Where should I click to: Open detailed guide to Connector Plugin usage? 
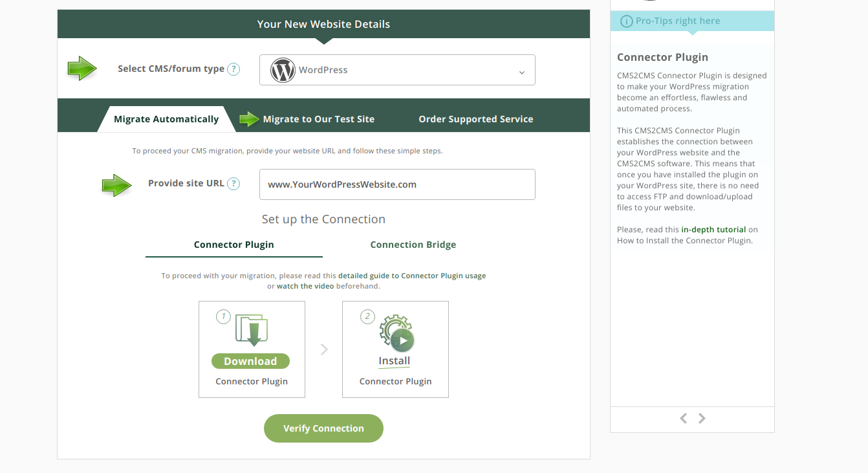pos(412,276)
